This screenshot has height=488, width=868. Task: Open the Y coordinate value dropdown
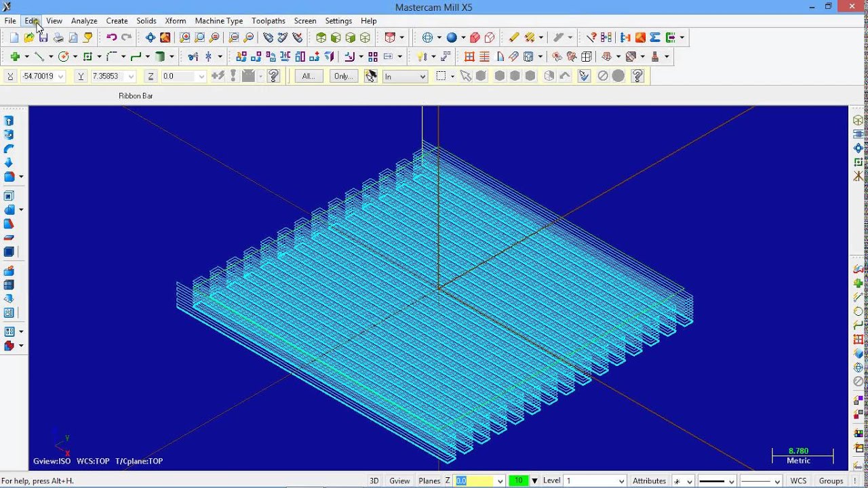131,77
